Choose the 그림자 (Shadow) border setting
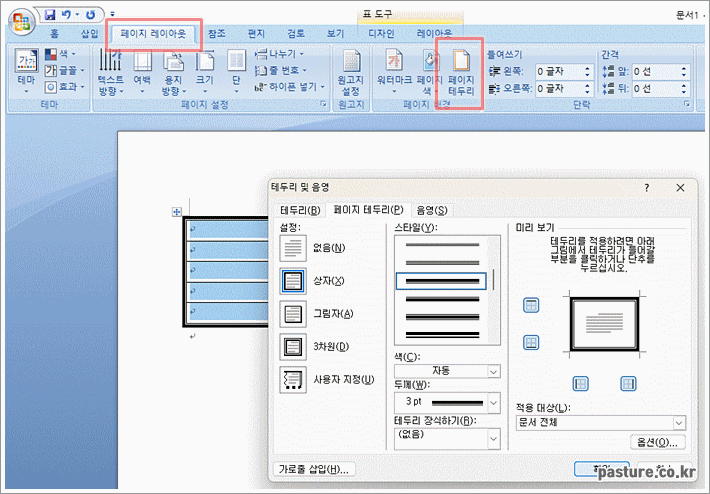The height and width of the screenshot is (494, 710). 293,314
